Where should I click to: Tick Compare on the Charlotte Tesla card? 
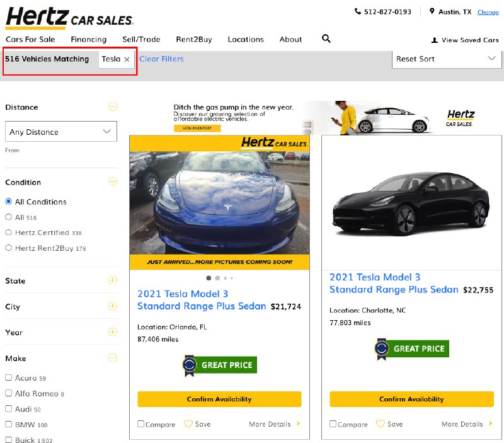[333, 423]
